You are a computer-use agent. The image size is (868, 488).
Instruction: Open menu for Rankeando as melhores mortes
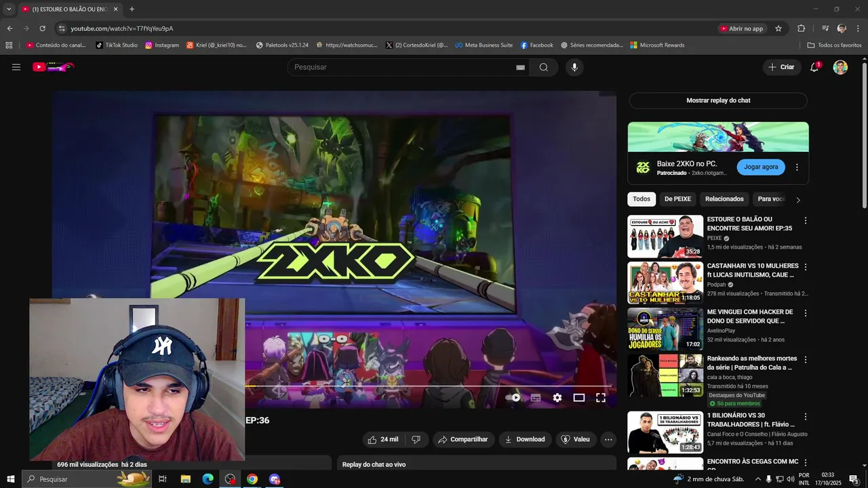[806, 360]
